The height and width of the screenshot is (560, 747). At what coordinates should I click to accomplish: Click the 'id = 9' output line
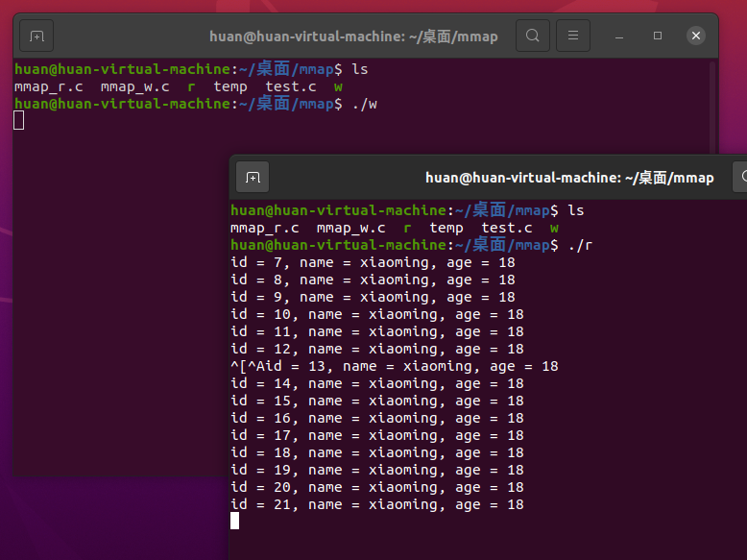pyautogui.click(x=373, y=297)
